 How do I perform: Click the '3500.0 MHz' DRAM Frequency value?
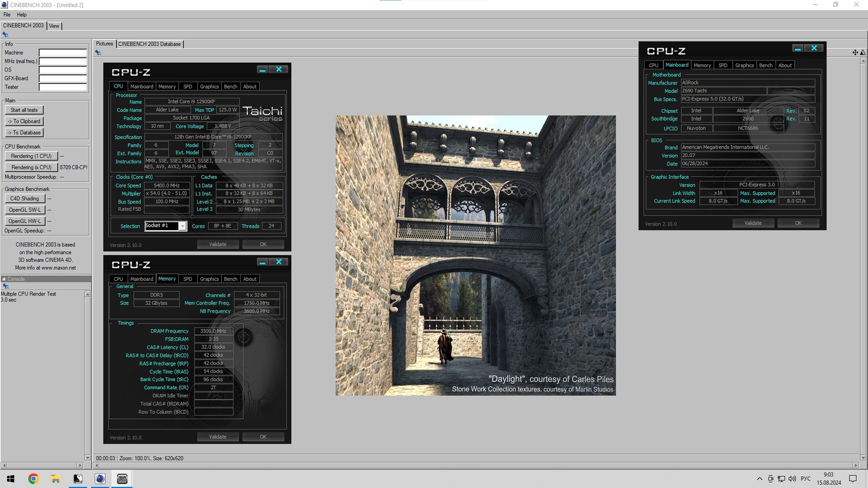click(x=213, y=331)
